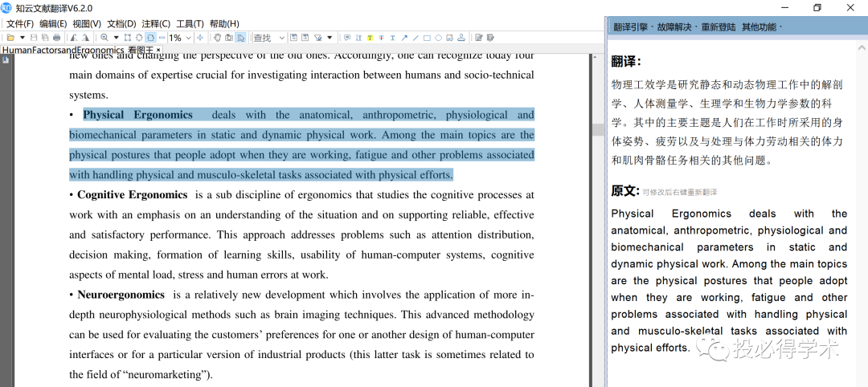This screenshot has width=868, height=387.
Task: Select the arrow drawing tool
Action: pos(404,38)
